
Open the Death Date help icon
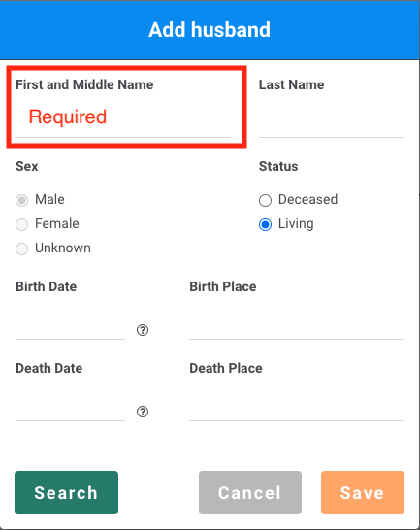143,412
